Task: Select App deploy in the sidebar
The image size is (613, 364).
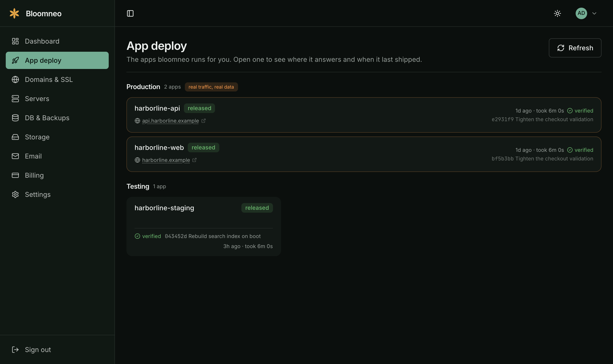Action: 57,60
